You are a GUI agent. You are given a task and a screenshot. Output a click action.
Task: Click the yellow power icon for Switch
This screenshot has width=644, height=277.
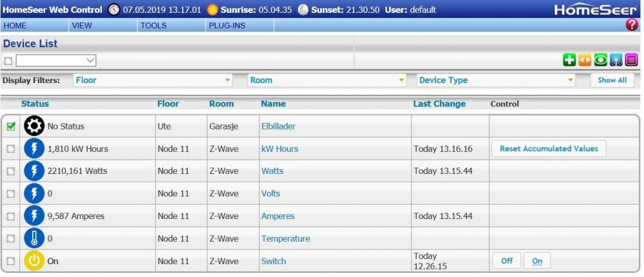point(34,262)
